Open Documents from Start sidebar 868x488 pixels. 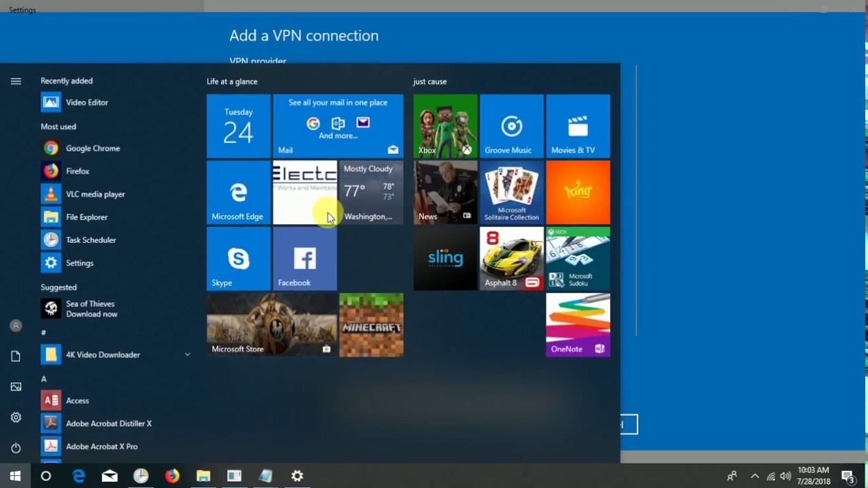[x=16, y=357]
